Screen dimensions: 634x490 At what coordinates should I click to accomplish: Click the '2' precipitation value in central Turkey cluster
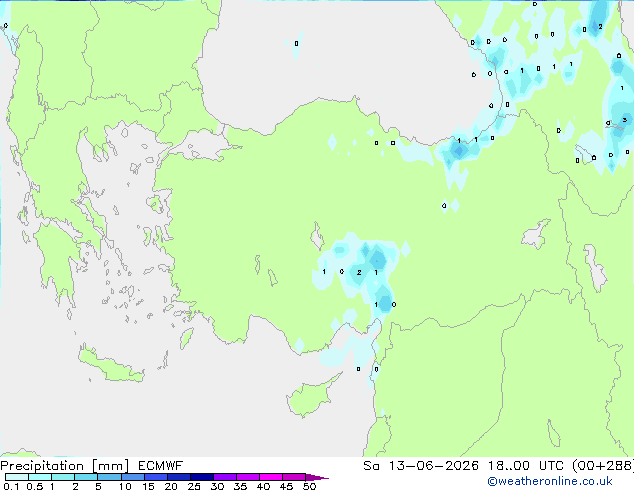point(359,272)
